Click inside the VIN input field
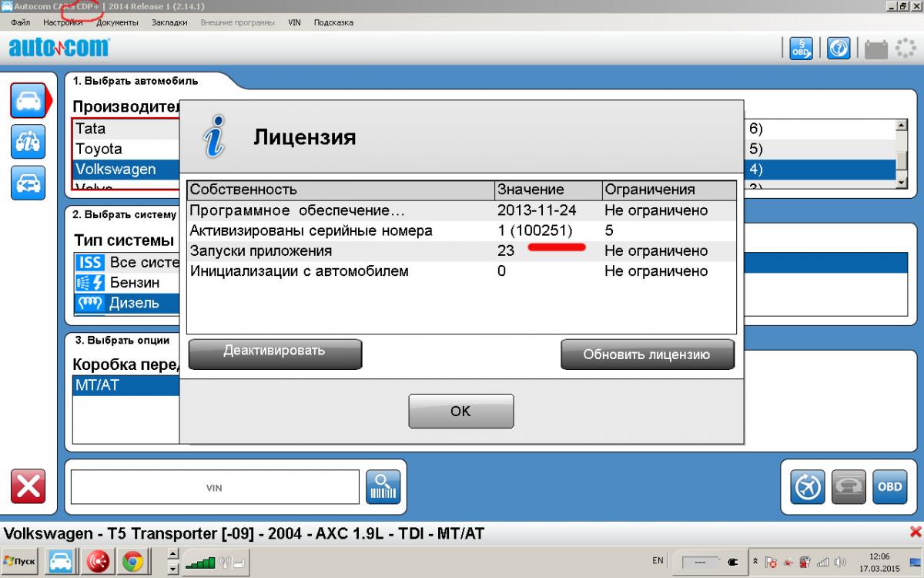 pyautogui.click(x=215, y=487)
